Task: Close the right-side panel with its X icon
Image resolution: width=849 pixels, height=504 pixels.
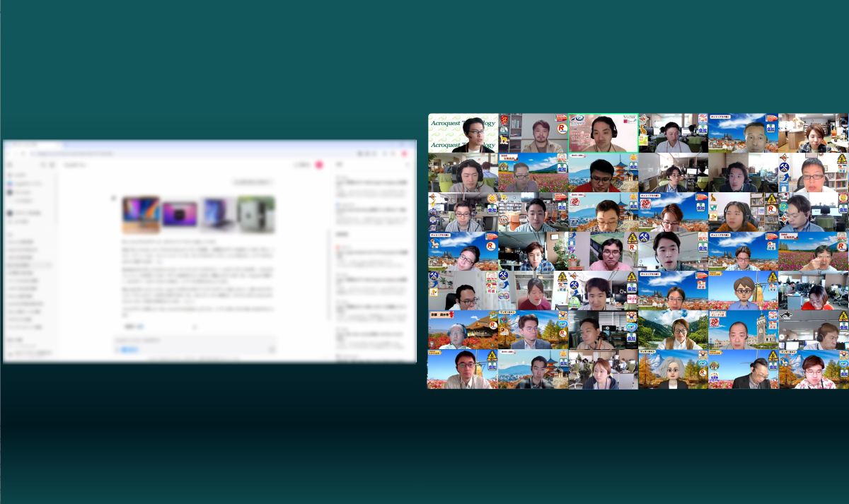Action: [x=408, y=165]
